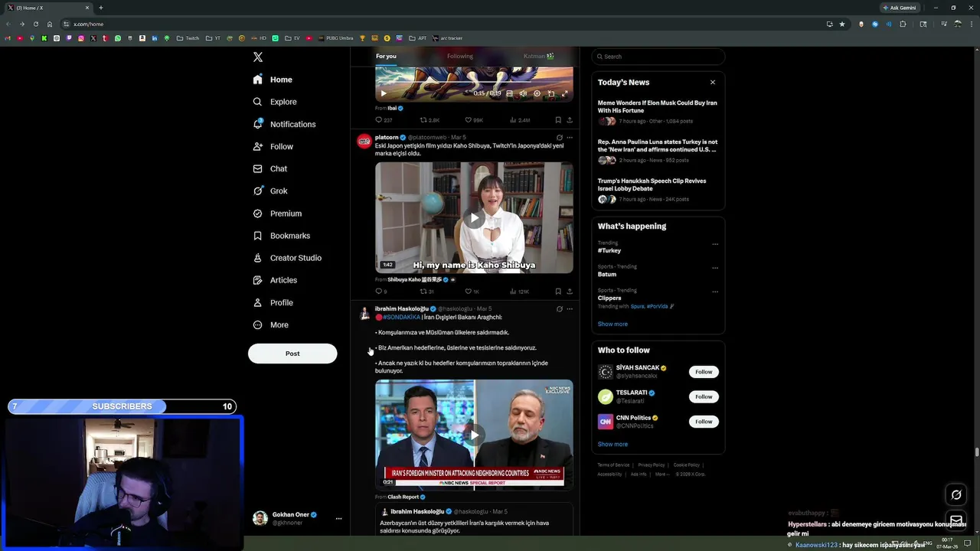Viewport: 980px width, 551px height.
Task: Play the NBC News Iran video
Action: coord(474,435)
